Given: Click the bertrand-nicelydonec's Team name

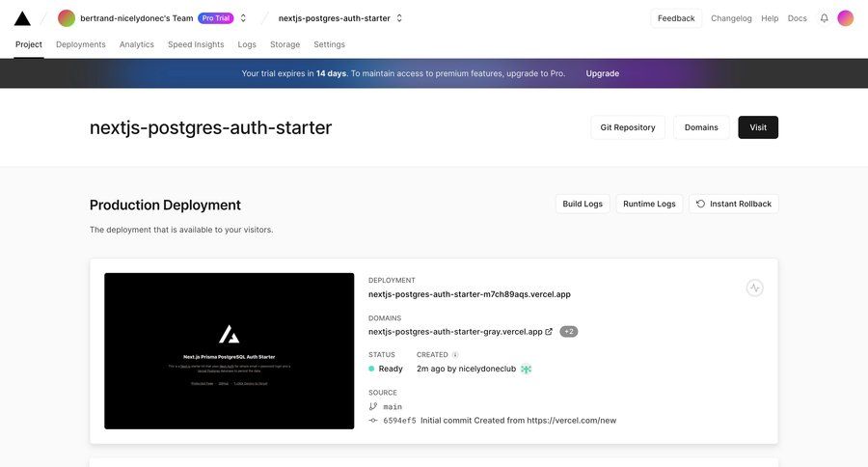Looking at the screenshot, I should tap(137, 18).
